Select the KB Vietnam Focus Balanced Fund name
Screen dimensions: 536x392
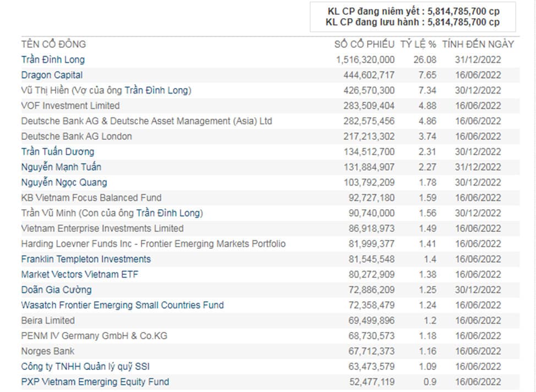pos(91,198)
